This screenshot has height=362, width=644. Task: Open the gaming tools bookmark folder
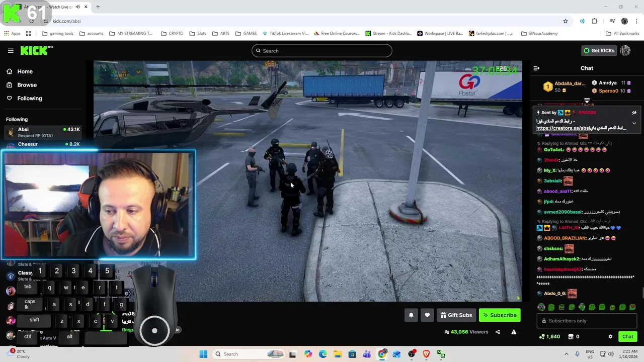(x=58, y=34)
